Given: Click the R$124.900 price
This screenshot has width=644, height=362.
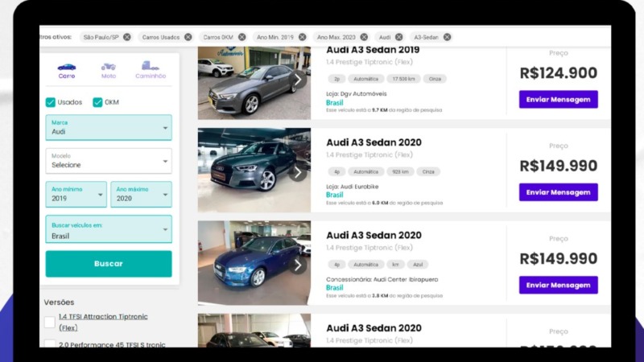Looking at the screenshot, I should [x=559, y=73].
